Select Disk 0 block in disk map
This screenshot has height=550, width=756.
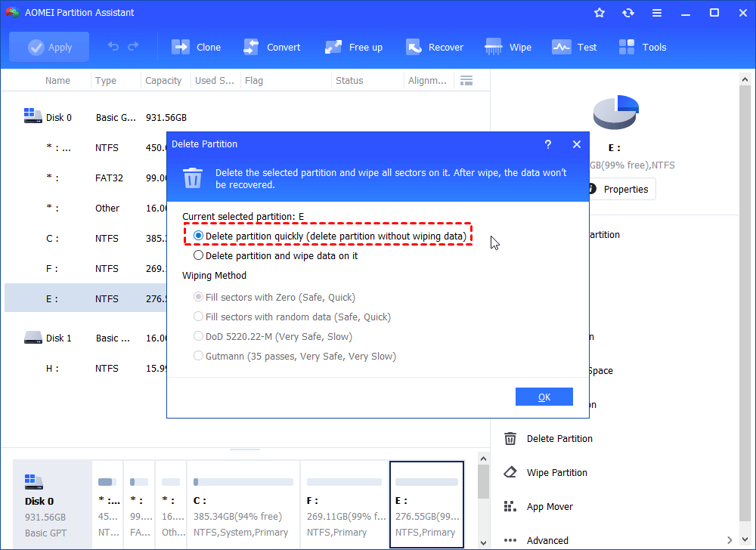52,505
